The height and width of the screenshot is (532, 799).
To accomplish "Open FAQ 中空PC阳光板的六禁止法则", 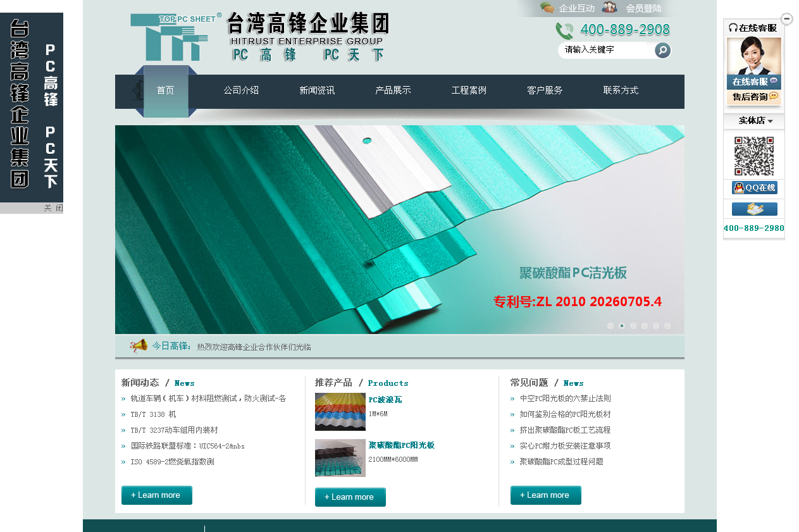I will pyautogui.click(x=566, y=399).
